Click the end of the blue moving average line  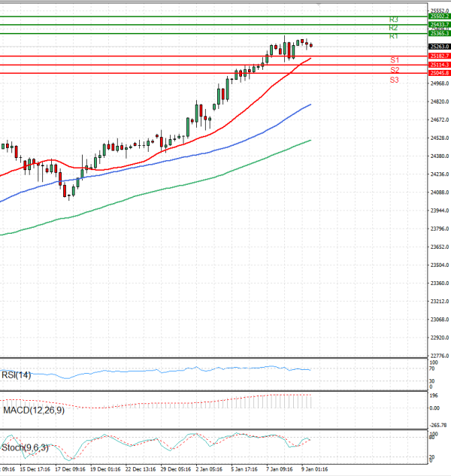pyautogui.click(x=311, y=105)
